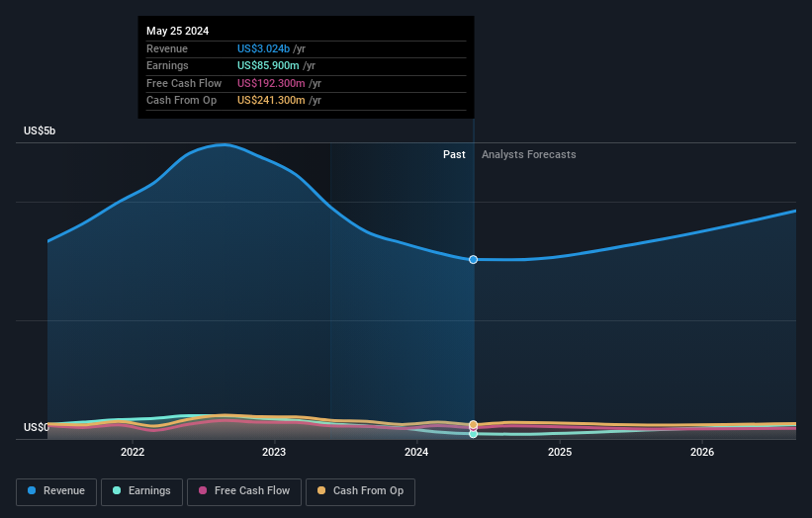Toggle the Revenue legend series
812x518 pixels.
click(x=56, y=491)
